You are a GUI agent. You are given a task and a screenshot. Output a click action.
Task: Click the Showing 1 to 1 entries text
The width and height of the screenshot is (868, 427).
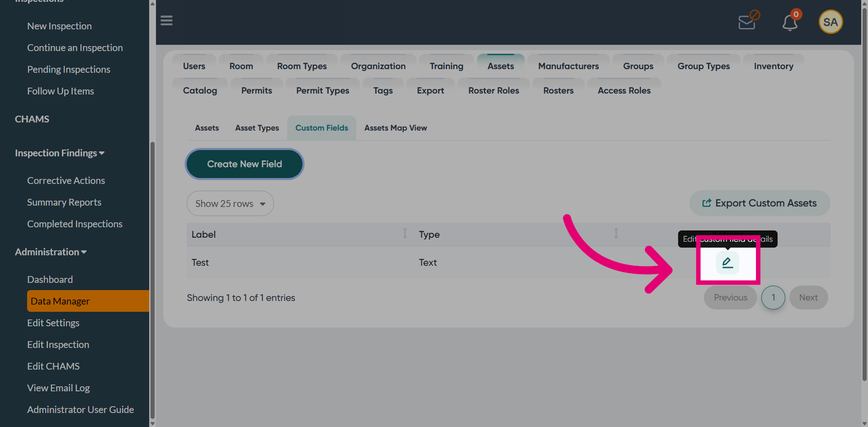click(x=241, y=298)
